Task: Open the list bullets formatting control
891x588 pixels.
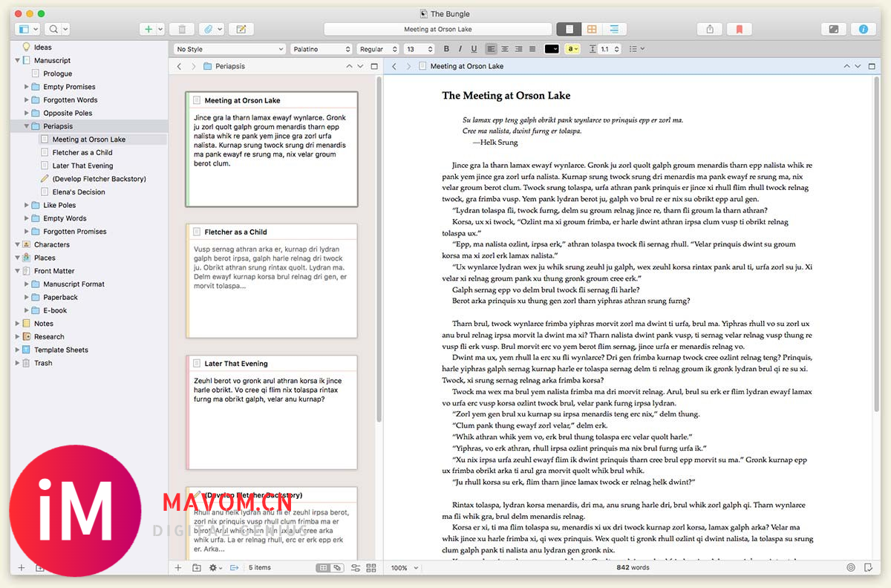Action: 636,49
